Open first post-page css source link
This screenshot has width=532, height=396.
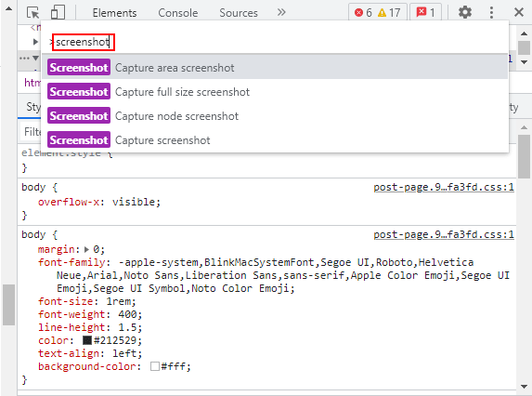point(444,187)
